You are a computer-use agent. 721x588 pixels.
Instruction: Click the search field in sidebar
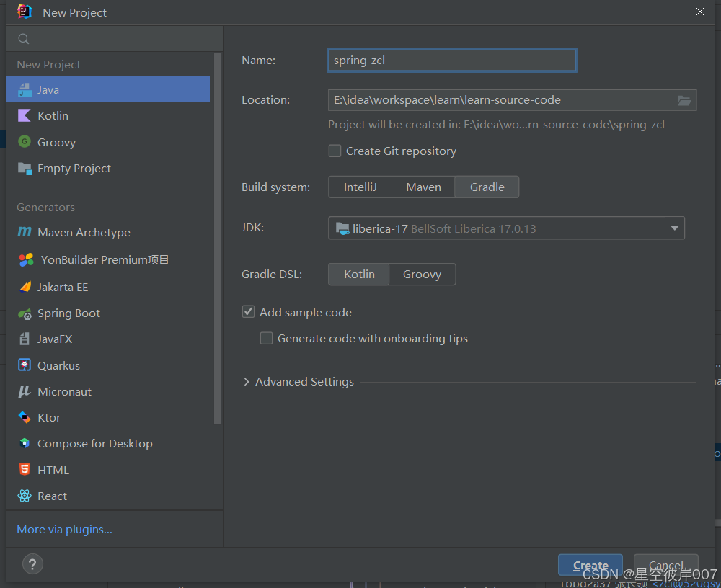pyautogui.click(x=115, y=39)
